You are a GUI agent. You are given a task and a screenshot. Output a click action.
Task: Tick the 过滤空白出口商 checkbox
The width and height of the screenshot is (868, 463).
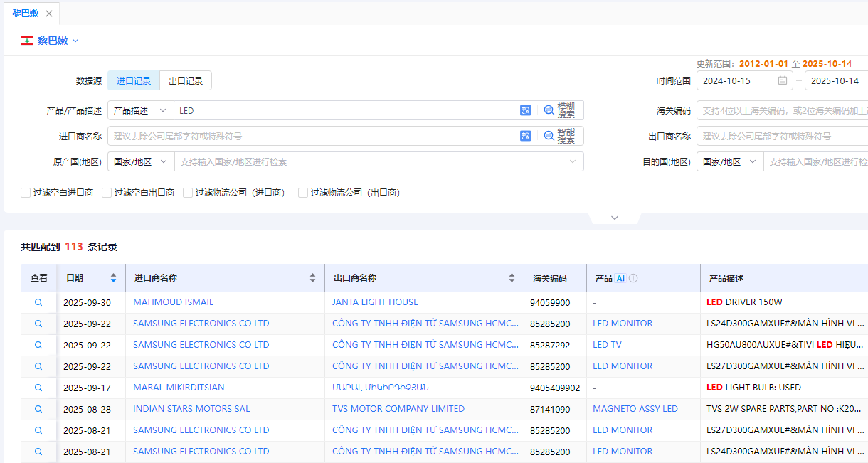point(107,193)
